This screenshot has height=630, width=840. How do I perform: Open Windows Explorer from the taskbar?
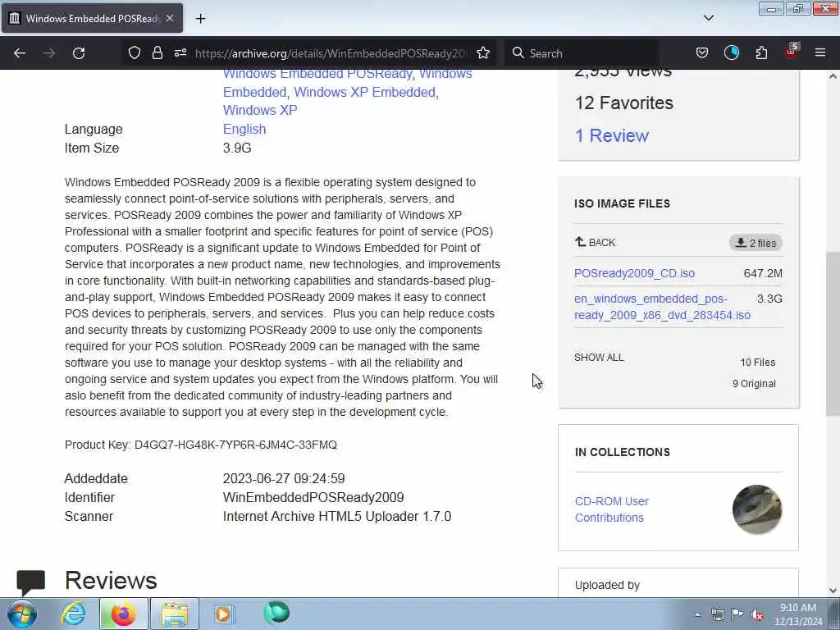(175, 614)
